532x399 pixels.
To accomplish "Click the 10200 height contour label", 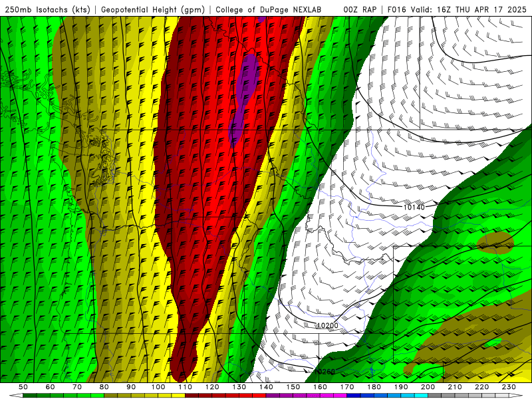I will [327, 326].
